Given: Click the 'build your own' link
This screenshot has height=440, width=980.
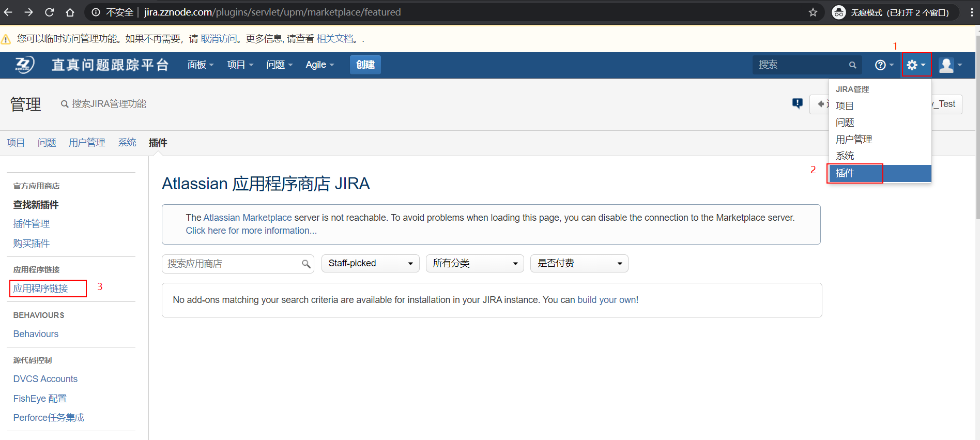Looking at the screenshot, I should tap(607, 300).
